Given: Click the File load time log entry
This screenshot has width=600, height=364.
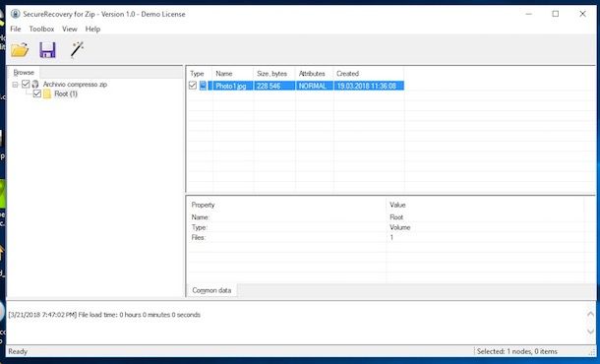Looking at the screenshot, I should [104, 315].
